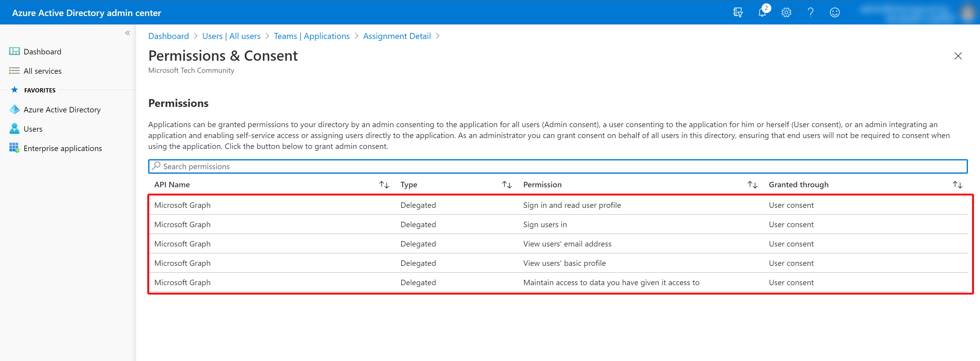Go to Users | All users breadcrumb

pyautogui.click(x=231, y=36)
